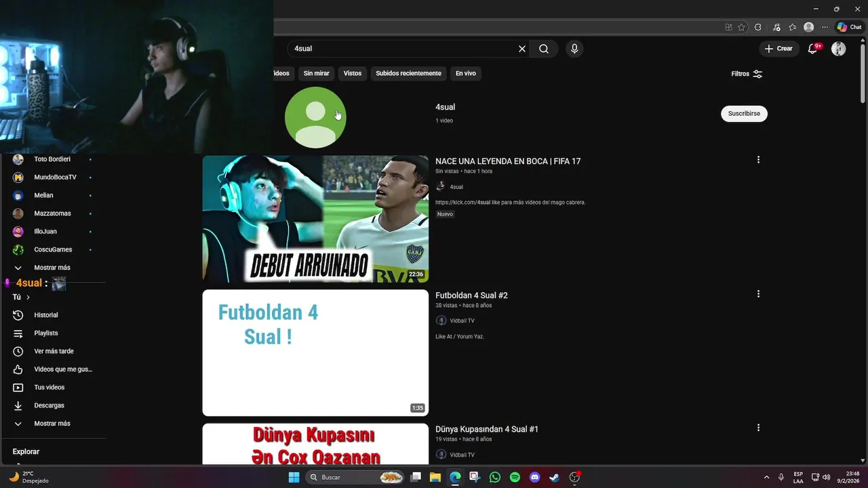The image size is (868, 488).
Task: Expand Mostrar más under subscriptions
Action: [53, 268]
